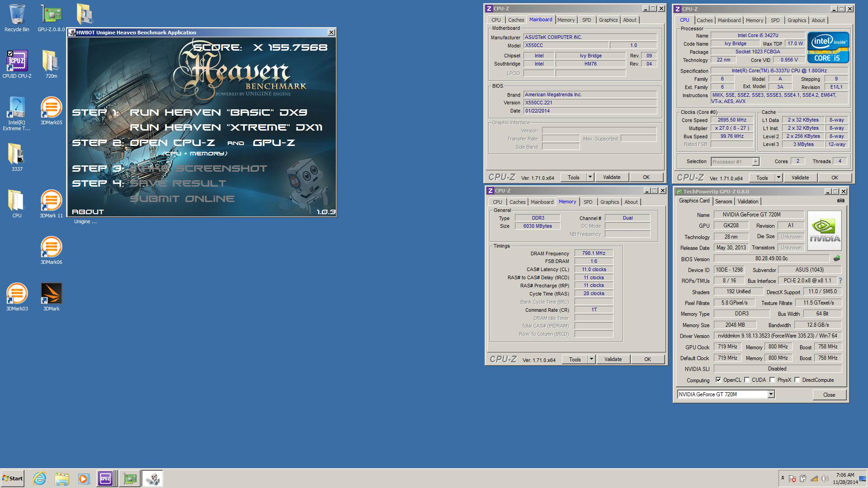Click the DRAM Frequency value 798.1 MHz
Viewport: 868px width, 488px height.
pos(594,253)
